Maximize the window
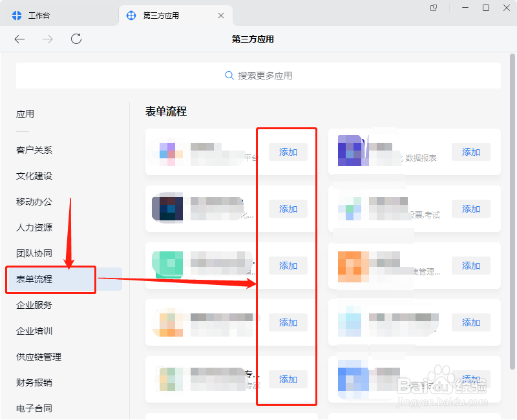 point(486,8)
